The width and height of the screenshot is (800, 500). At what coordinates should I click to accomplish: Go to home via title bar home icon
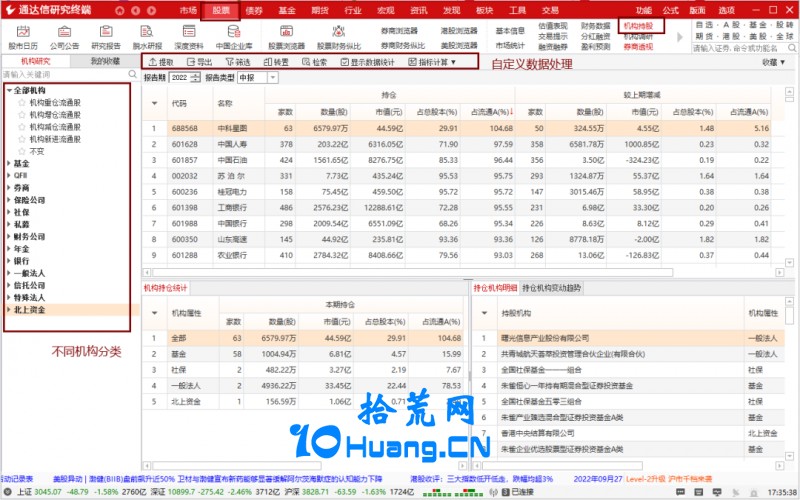tap(119, 10)
